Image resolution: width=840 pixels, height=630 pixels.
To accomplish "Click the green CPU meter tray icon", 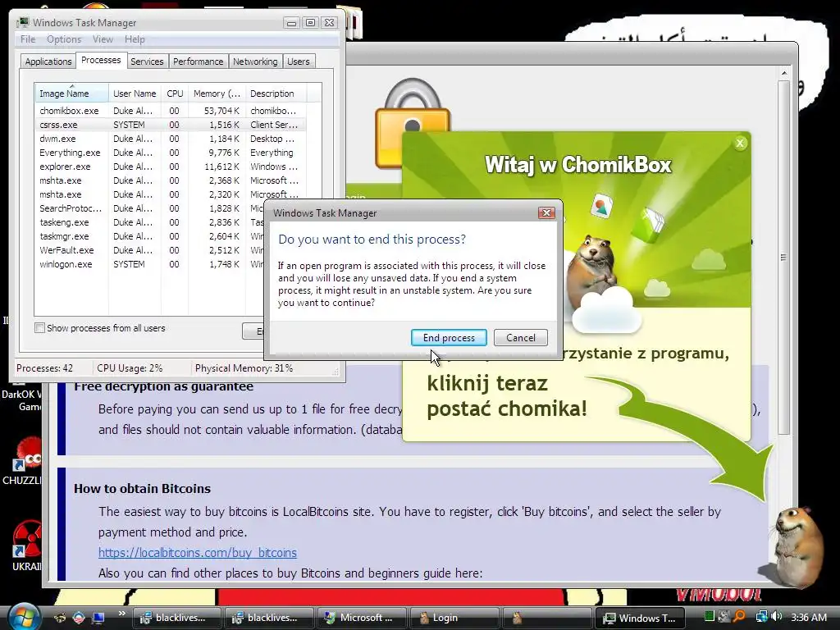I will [x=710, y=617].
